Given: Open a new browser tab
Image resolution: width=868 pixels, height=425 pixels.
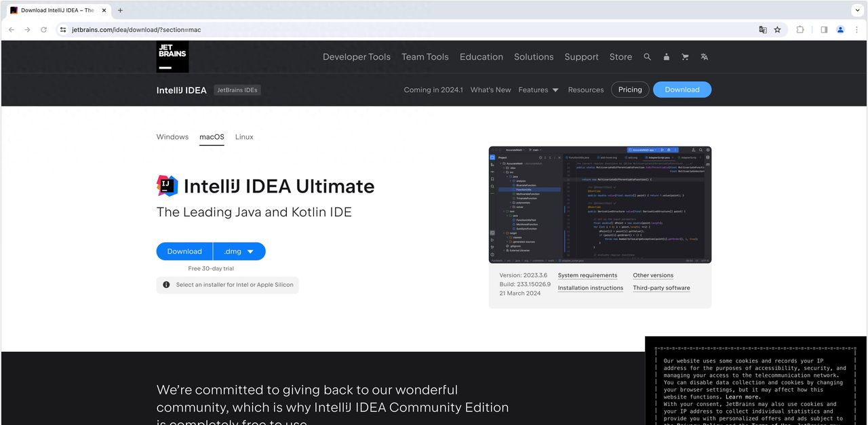Looking at the screenshot, I should 120,10.
